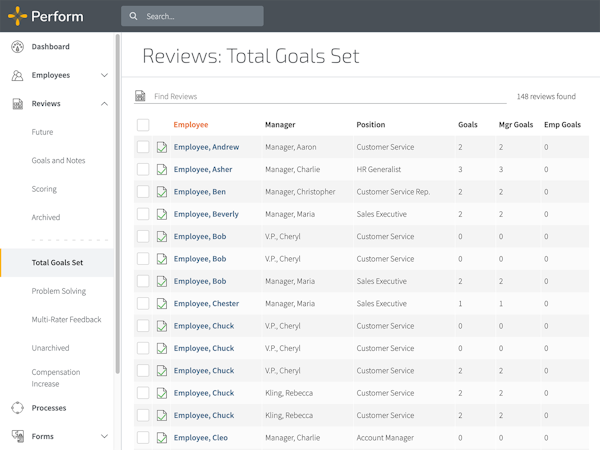The width and height of the screenshot is (600, 450).
Task: Toggle the select-all checkbox in table header
Action: (143, 125)
